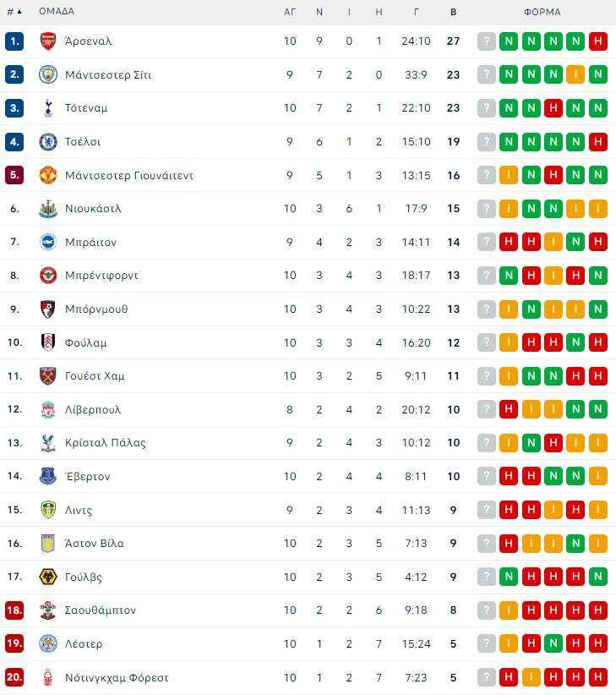Click Arsenal's grey ? next match badge
Image resolution: width=616 pixels, height=695 pixels.
coord(486,41)
